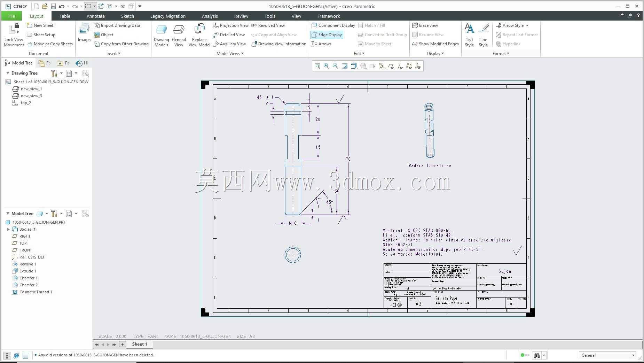Switch to the Sketch ribbon tab
Viewport: 644px width, 363px height.
coord(127,16)
